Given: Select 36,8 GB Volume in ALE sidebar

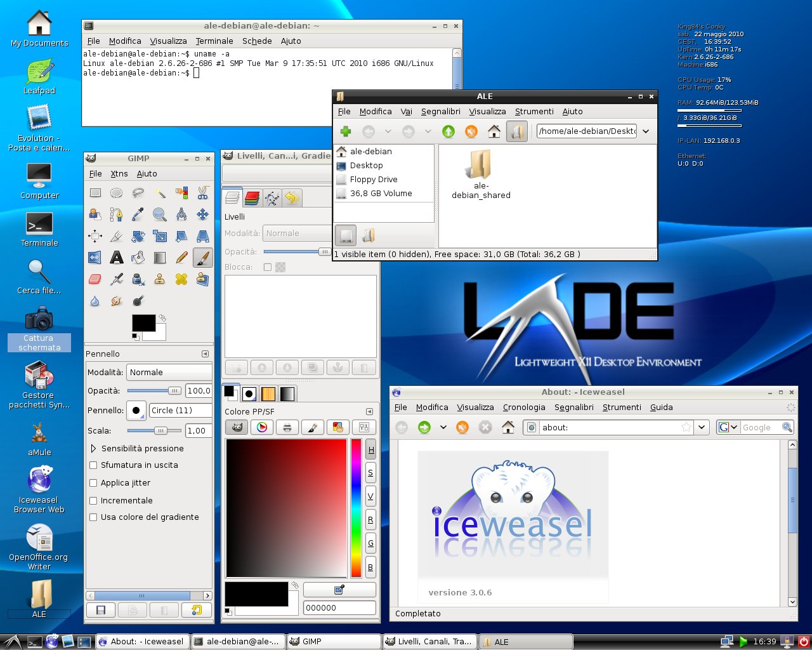Looking at the screenshot, I should tap(381, 194).
